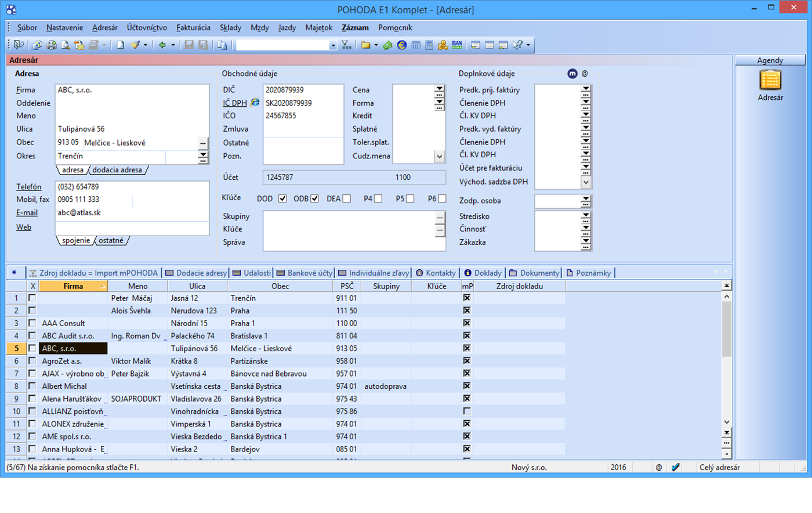Check the X box for Albert Michal
The height and width of the screenshot is (513, 812).
[x=32, y=386]
